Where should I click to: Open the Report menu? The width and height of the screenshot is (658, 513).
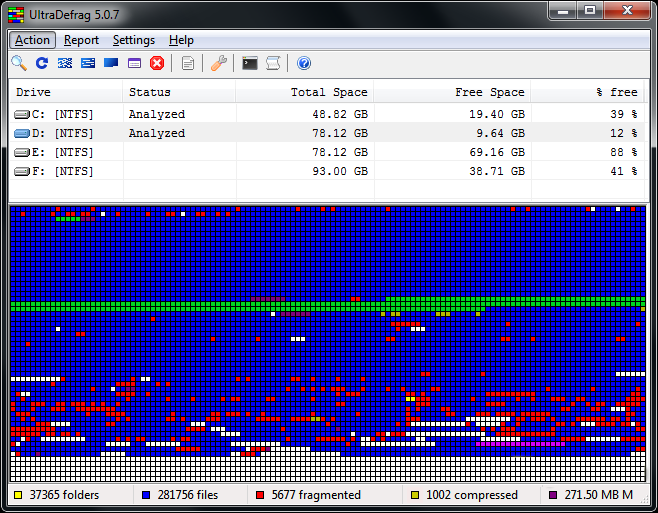81,40
